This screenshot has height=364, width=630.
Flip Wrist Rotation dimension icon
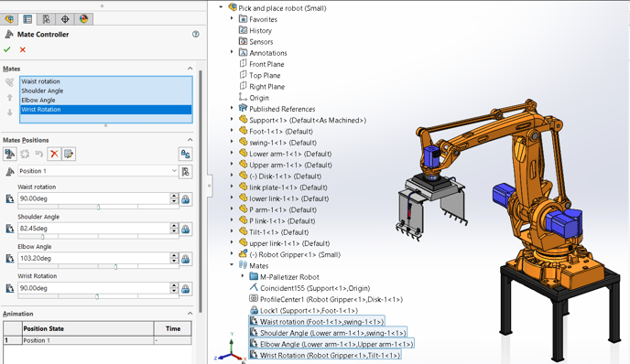pos(10,289)
